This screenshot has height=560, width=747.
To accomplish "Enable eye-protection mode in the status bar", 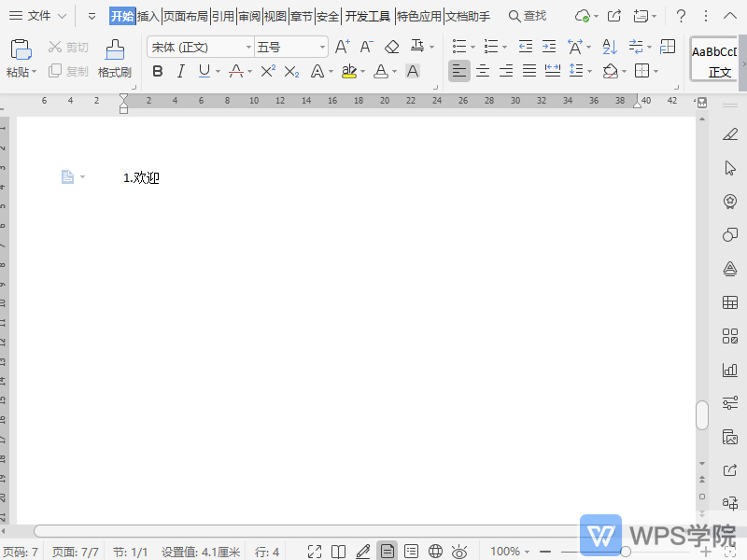I will coord(458,551).
